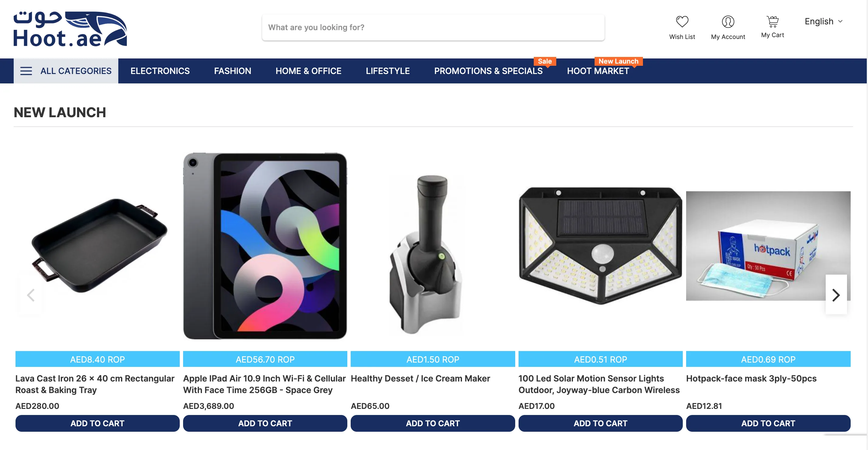Viewport: 868px width, 450px height.
Task: Open Promotions & Specials menu
Action: click(x=488, y=71)
